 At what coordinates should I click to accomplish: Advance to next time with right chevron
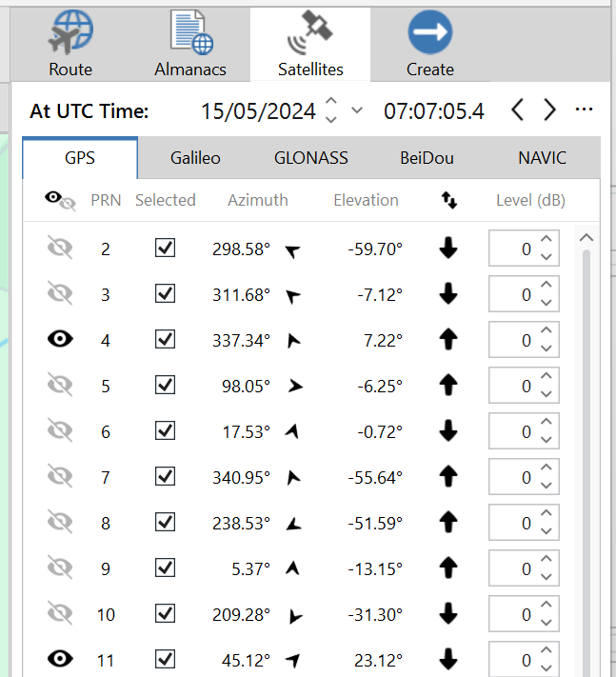click(x=549, y=110)
